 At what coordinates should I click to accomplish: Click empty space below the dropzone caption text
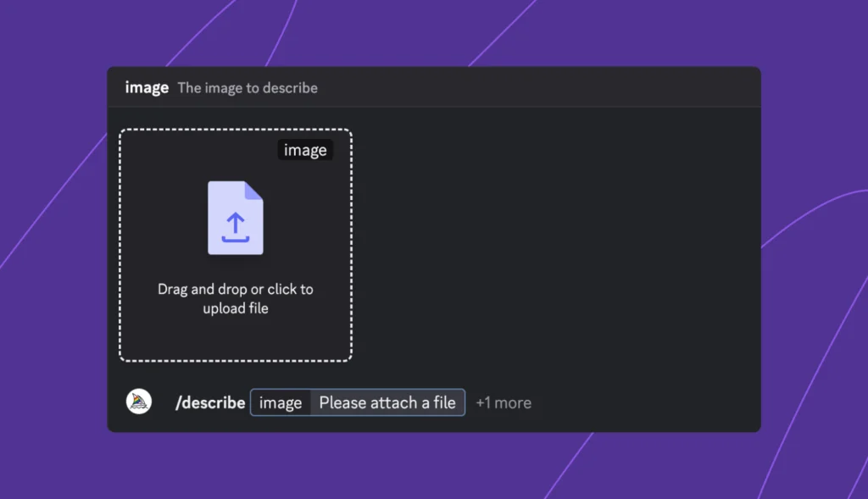[236, 339]
